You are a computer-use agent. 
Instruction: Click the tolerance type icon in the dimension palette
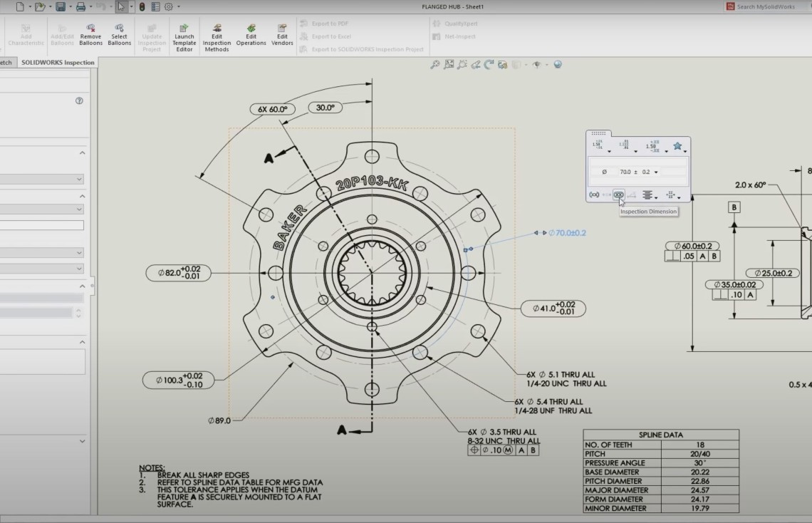(x=597, y=145)
